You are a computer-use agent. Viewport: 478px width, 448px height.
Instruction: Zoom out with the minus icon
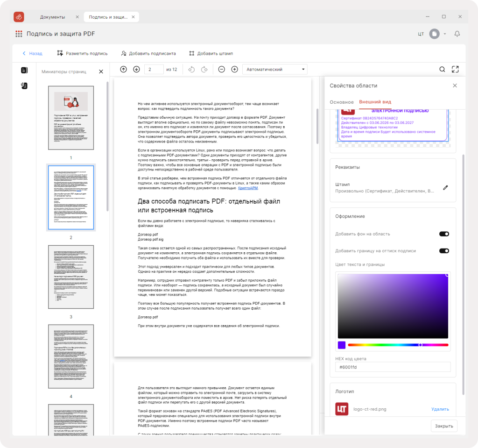click(x=222, y=69)
